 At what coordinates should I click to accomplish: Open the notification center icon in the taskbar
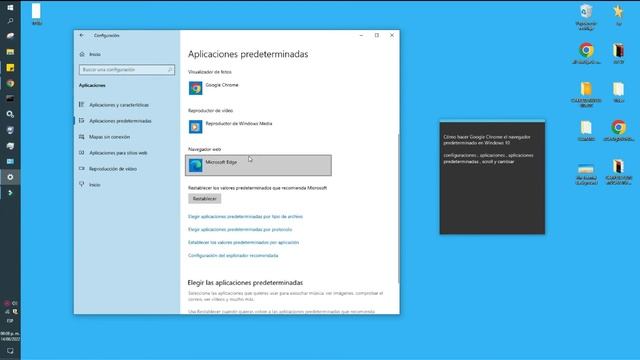coord(10,351)
